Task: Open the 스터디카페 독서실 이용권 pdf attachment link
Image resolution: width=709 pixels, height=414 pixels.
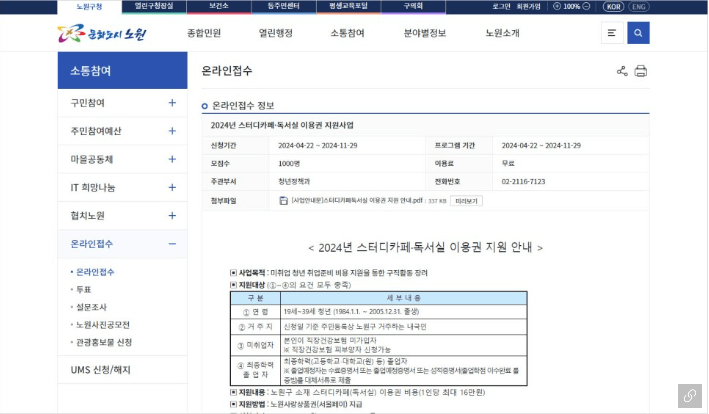Action: pos(357,201)
